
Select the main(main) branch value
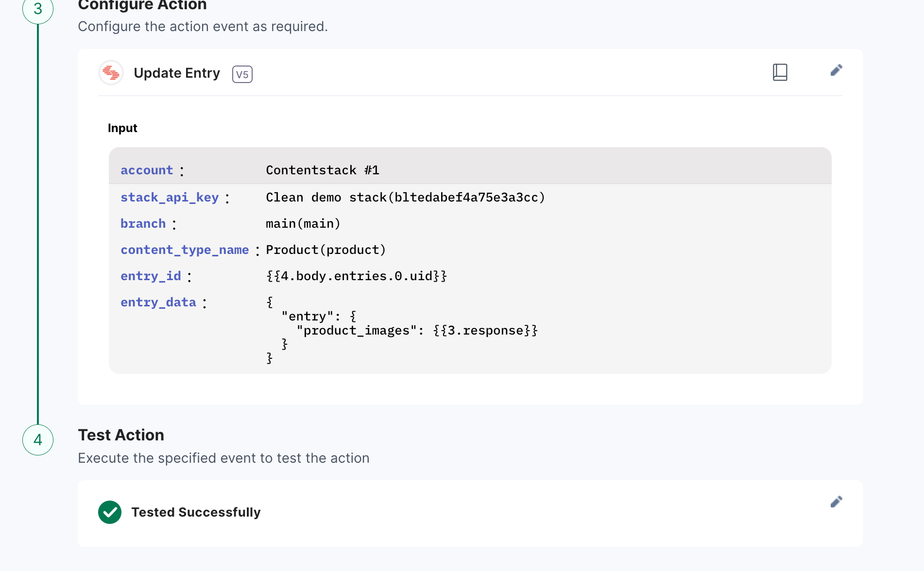[303, 224]
